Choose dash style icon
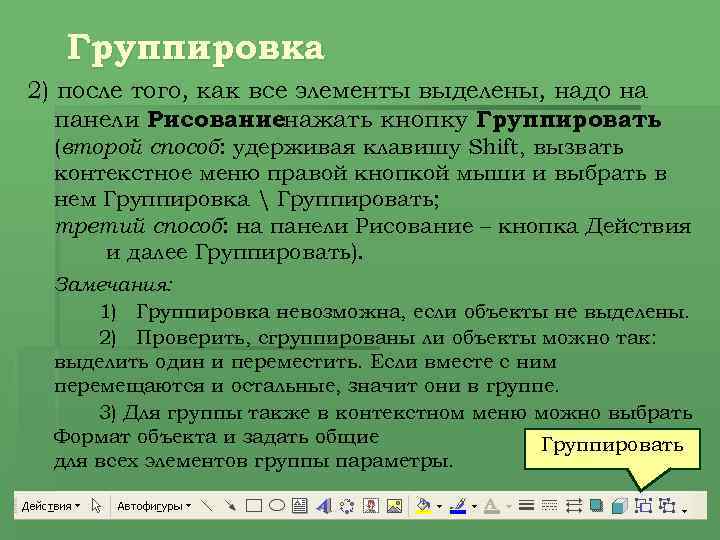 coord(549,506)
